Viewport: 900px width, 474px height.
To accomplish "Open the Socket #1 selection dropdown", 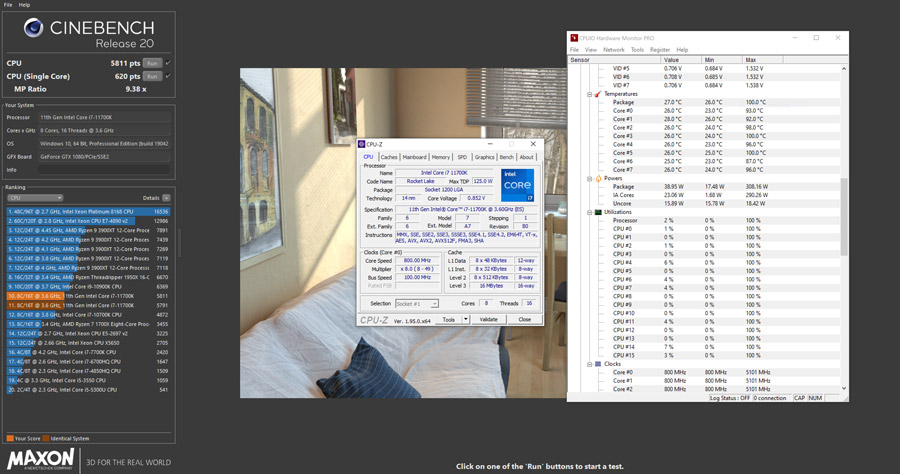I will 417,304.
